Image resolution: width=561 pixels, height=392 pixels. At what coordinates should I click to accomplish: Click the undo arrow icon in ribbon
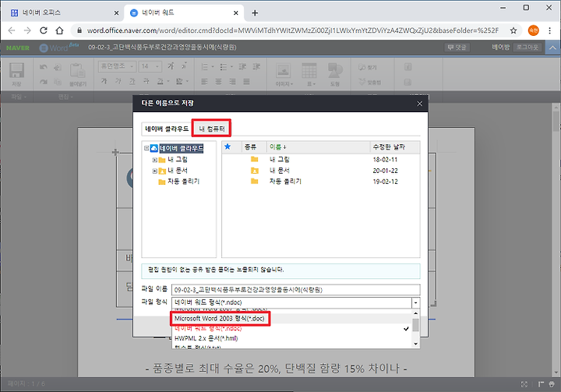click(44, 67)
